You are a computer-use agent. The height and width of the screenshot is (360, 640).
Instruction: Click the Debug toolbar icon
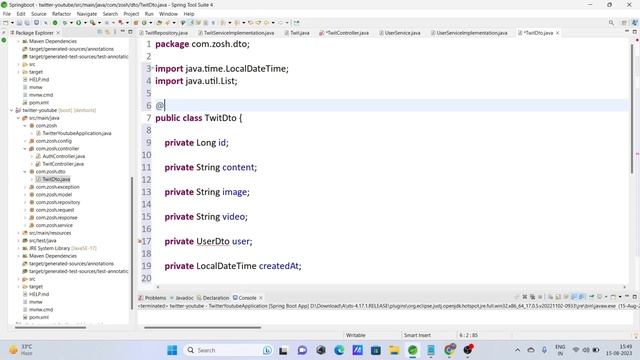click(64, 23)
